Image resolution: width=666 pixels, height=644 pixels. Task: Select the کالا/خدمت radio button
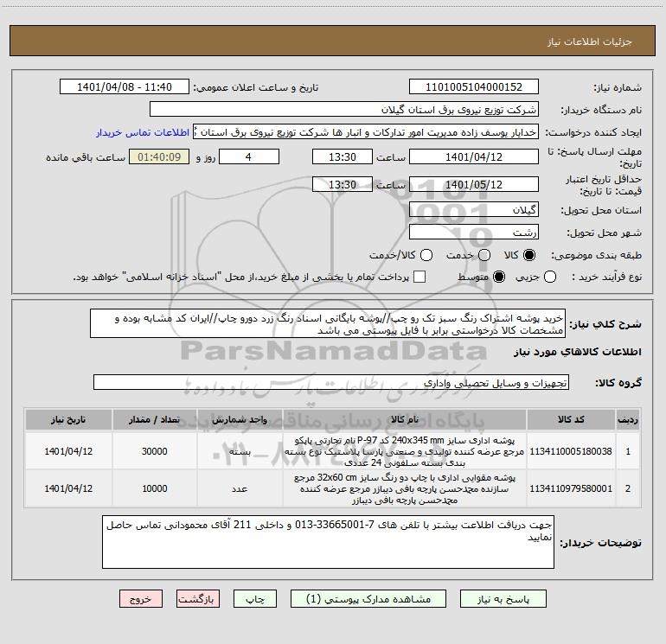(426, 255)
